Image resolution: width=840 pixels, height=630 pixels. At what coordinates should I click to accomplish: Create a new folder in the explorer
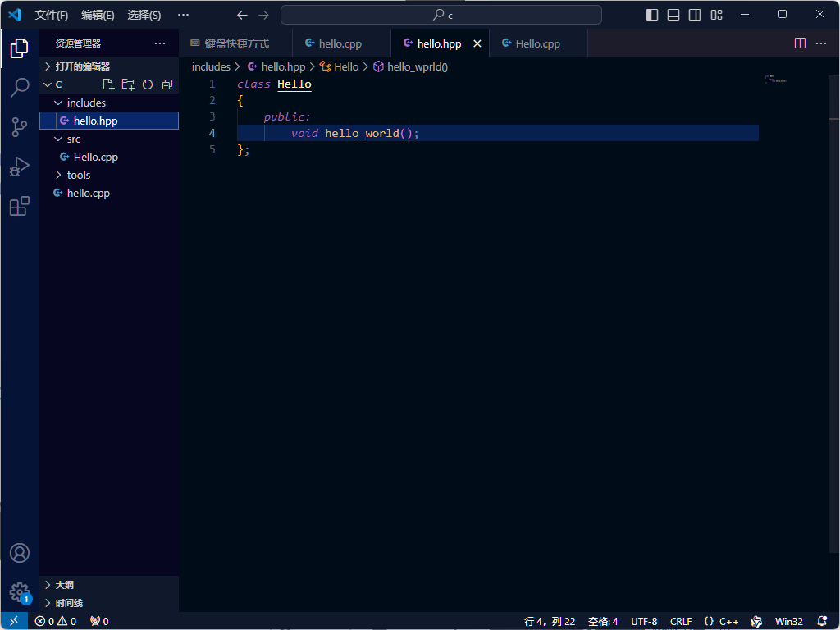pos(128,84)
